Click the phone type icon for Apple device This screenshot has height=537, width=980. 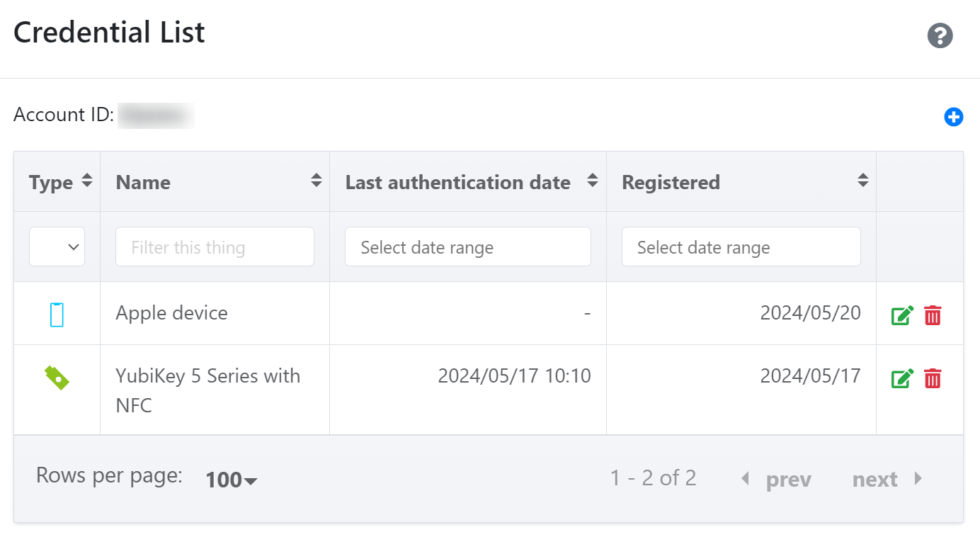pos(57,315)
